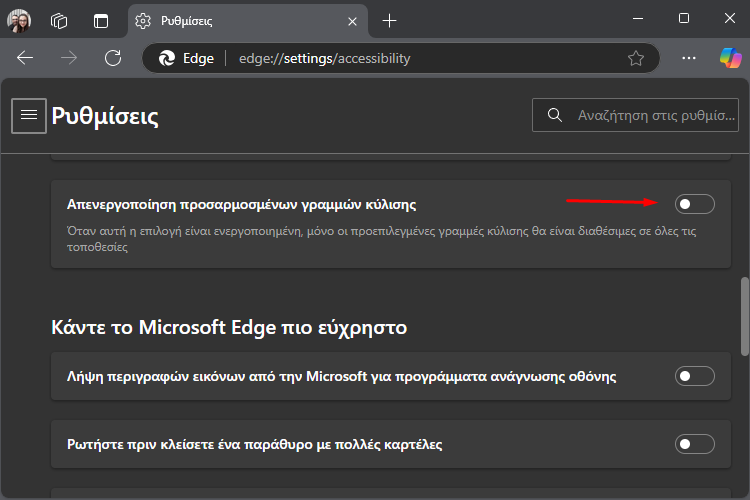Add this page to favorites star

point(636,58)
